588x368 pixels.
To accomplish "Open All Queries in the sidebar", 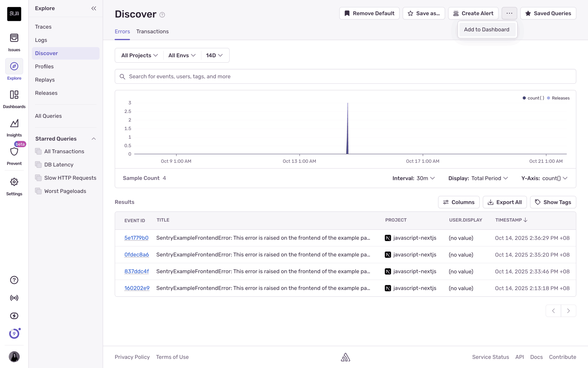I will pos(66,116).
